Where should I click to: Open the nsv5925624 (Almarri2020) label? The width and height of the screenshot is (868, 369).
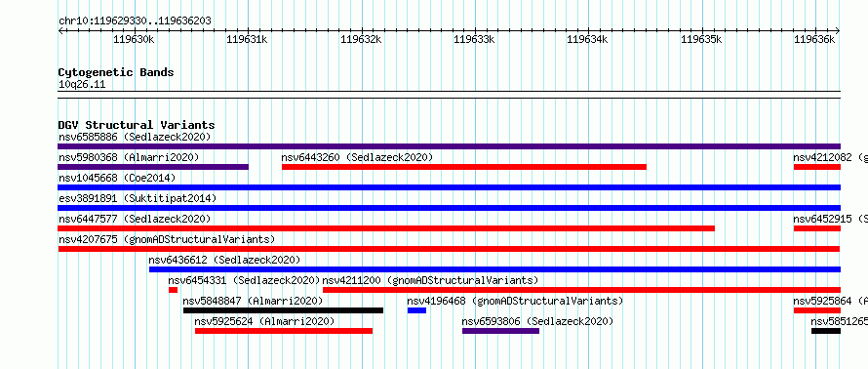(264, 321)
